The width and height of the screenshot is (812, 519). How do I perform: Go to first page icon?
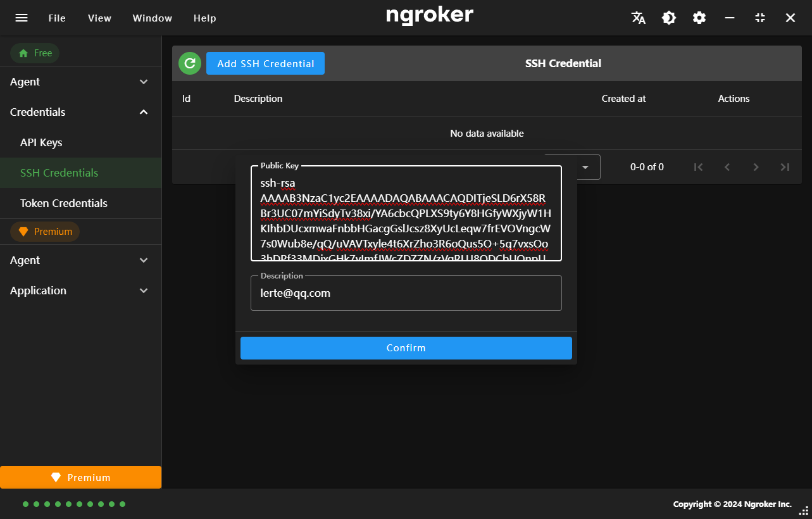699,167
